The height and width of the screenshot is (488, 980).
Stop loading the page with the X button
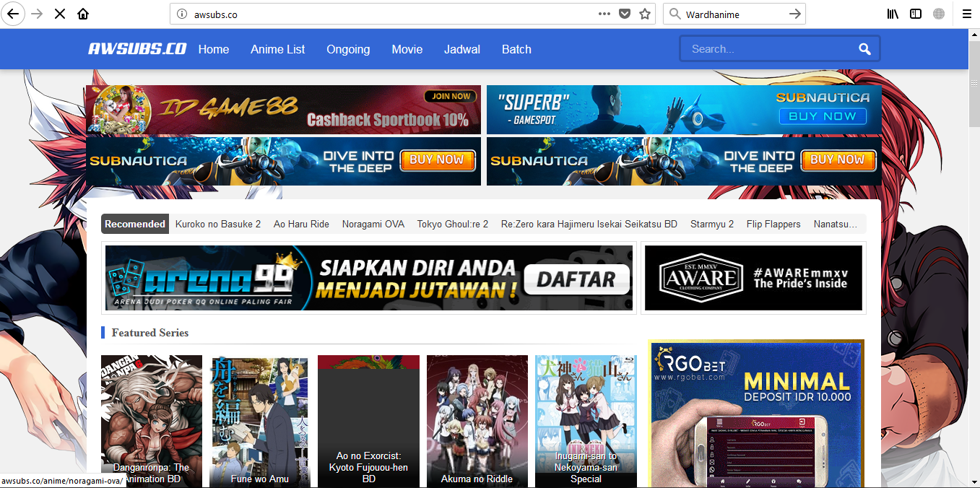[x=60, y=14]
